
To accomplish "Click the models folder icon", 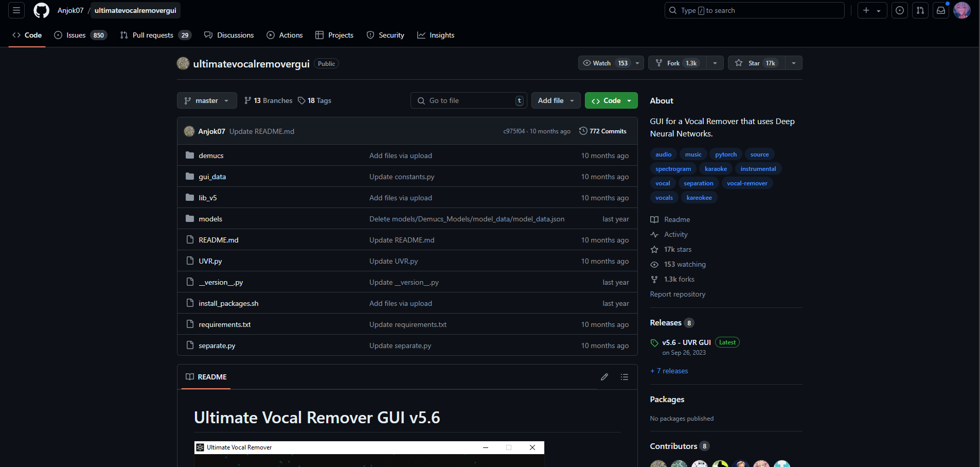I will click(190, 218).
